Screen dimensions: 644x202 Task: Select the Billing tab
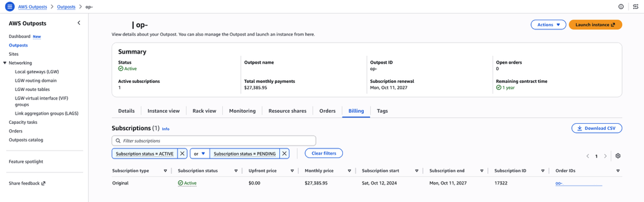pos(356,111)
